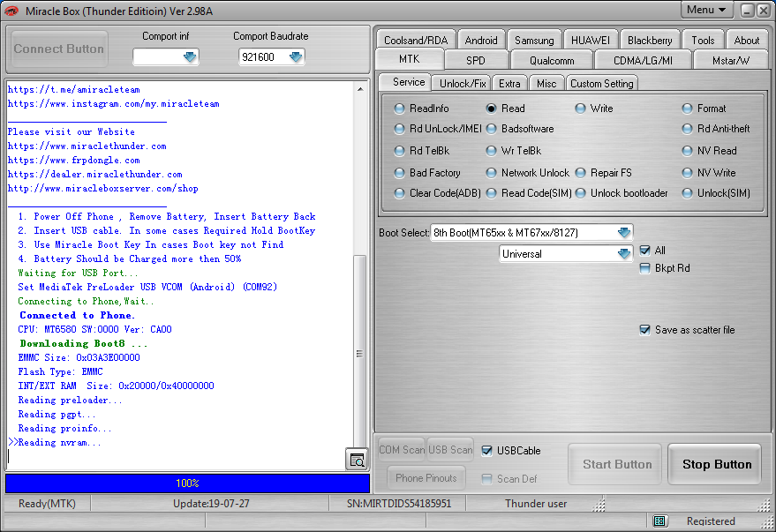Click the log search icon in console

(357, 460)
